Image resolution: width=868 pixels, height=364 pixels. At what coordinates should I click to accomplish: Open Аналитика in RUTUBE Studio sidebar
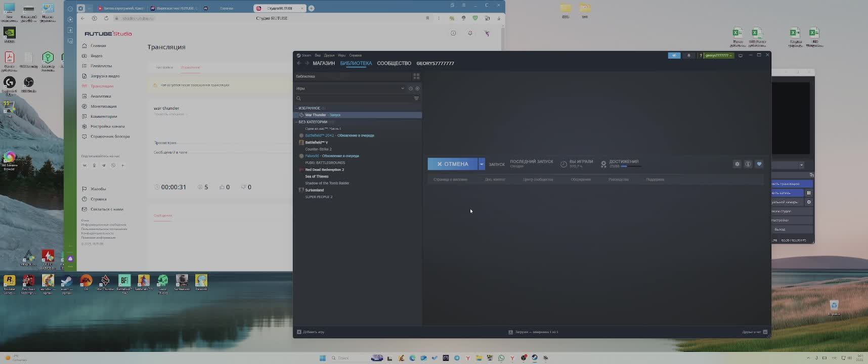(x=101, y=96)
